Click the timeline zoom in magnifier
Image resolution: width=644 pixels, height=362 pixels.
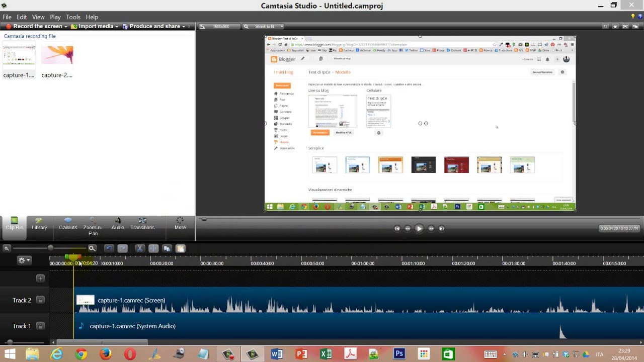92,248
